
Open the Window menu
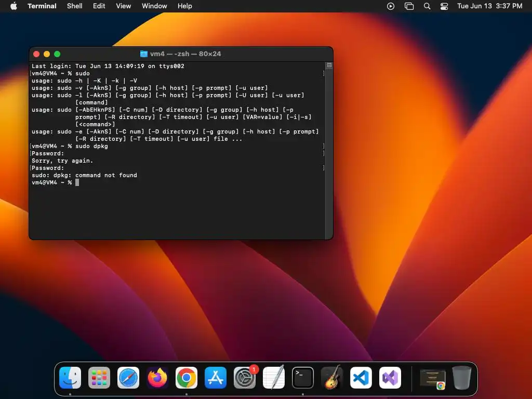[x=154, y=6]
